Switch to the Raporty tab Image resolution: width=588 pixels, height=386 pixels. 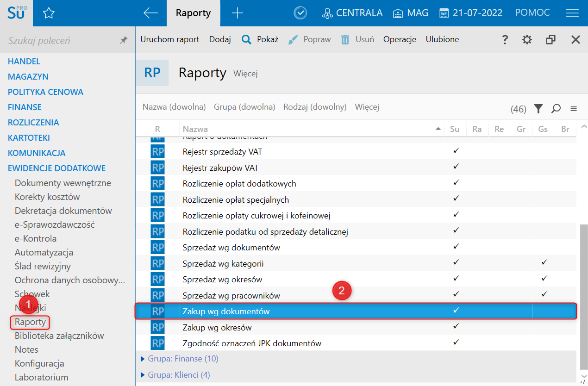point(193,13)
